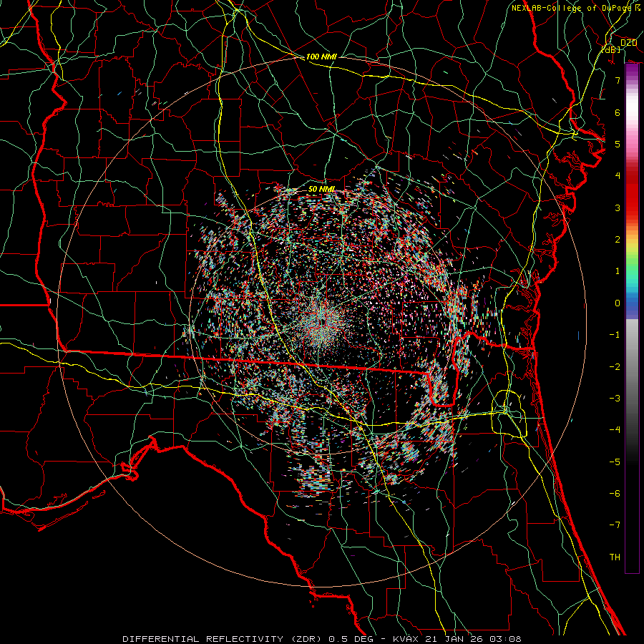Click the -4 value on color scale
The width and height of the screenshot is (644, 644).
click(x=615, y=430)
